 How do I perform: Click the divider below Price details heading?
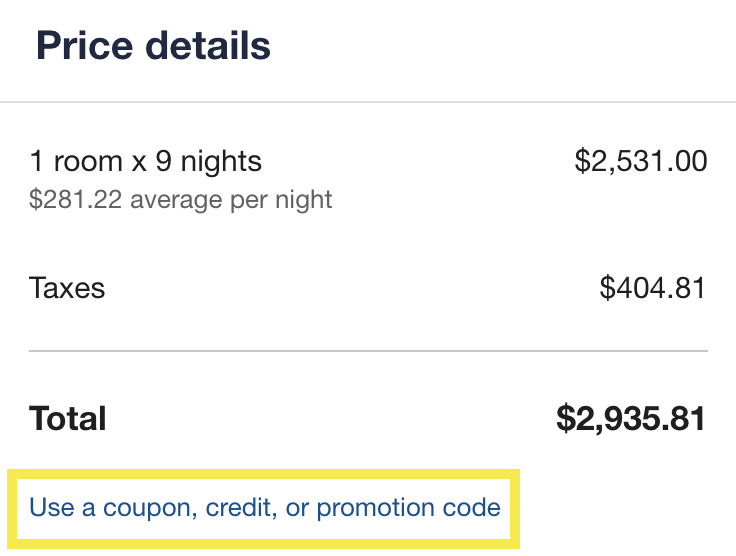(368, 102)
